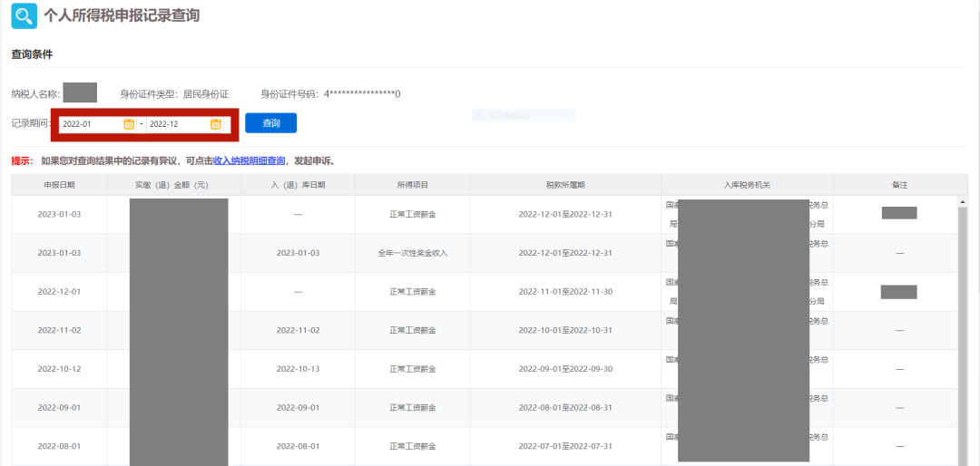Select the declaration date 2022-11-02 cell
The width and height of the screenshot is (980, 466).
(x=59, y=330)
